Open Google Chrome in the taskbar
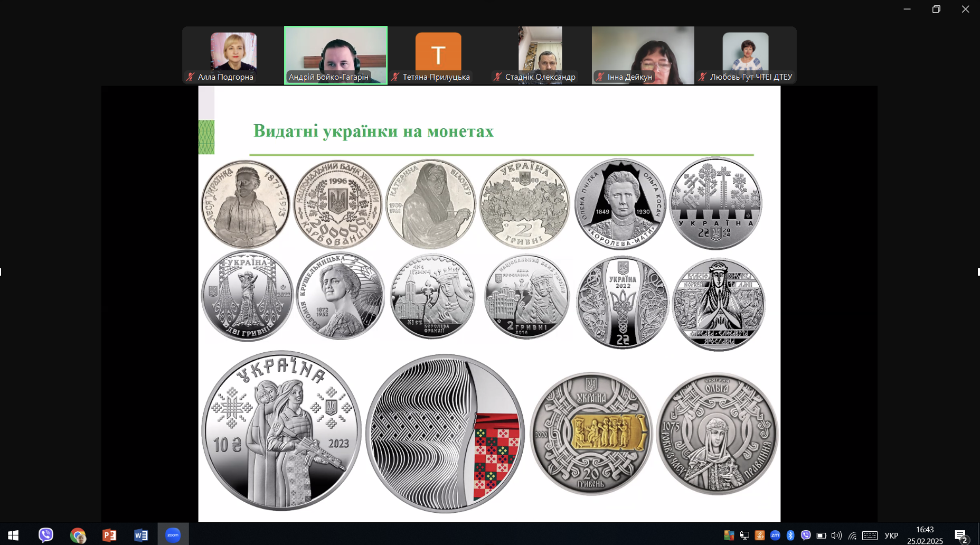 tap(78, 535)
